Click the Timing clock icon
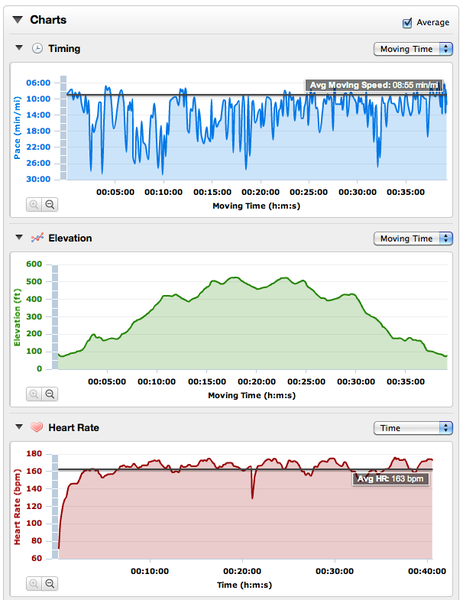 pos(37,49)
